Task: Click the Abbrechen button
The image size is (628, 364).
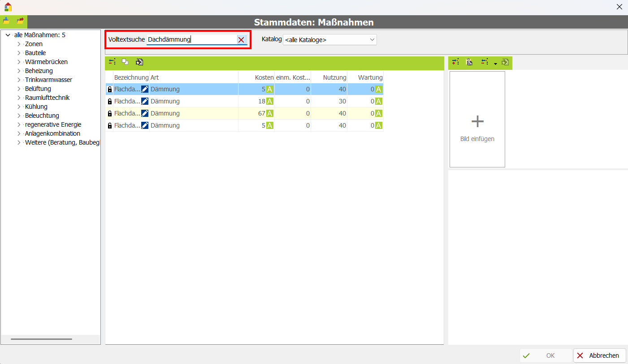Action: pos(599,355)
